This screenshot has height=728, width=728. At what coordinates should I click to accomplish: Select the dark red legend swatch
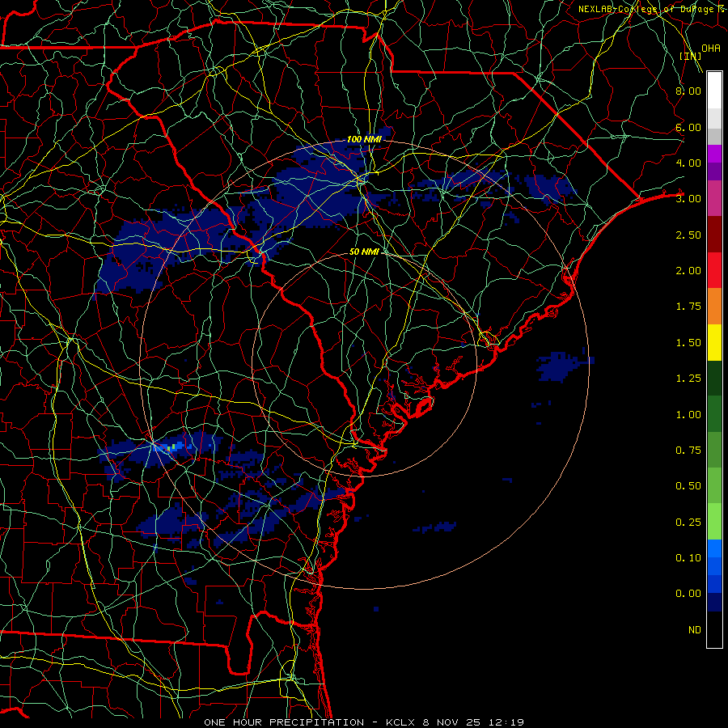(x=714, y=235)
